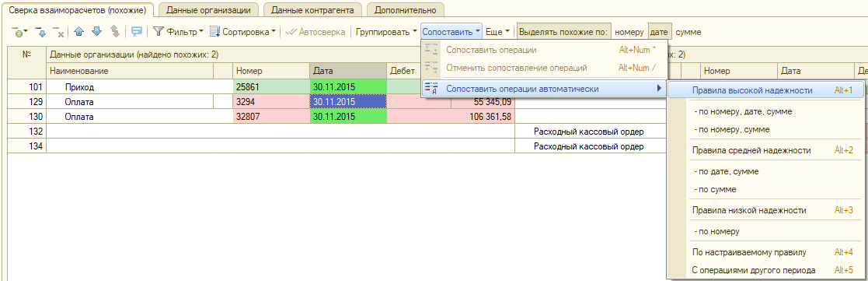Choose Отменить сопоставление операций menu item
868x281 pixels.
tap(544, 68)
